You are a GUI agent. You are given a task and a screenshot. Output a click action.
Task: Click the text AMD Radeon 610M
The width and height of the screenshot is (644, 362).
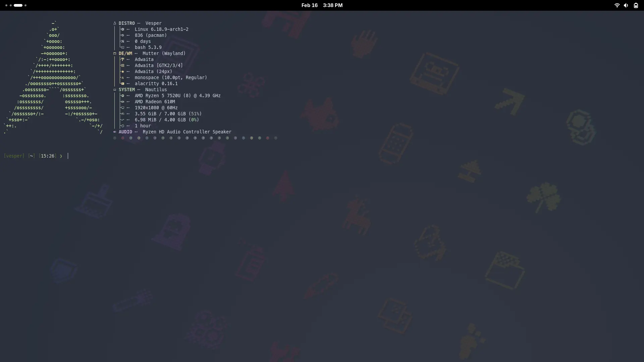[155, 102]
